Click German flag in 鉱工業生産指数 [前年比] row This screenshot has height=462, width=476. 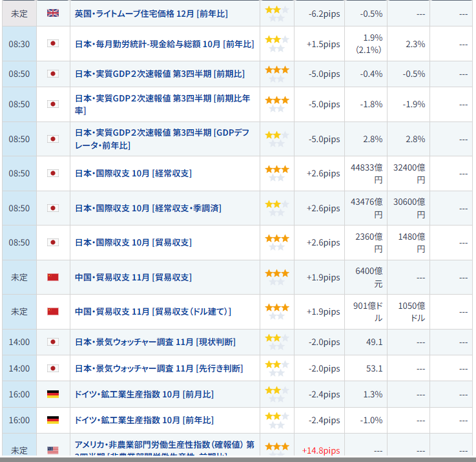(53, 420)
